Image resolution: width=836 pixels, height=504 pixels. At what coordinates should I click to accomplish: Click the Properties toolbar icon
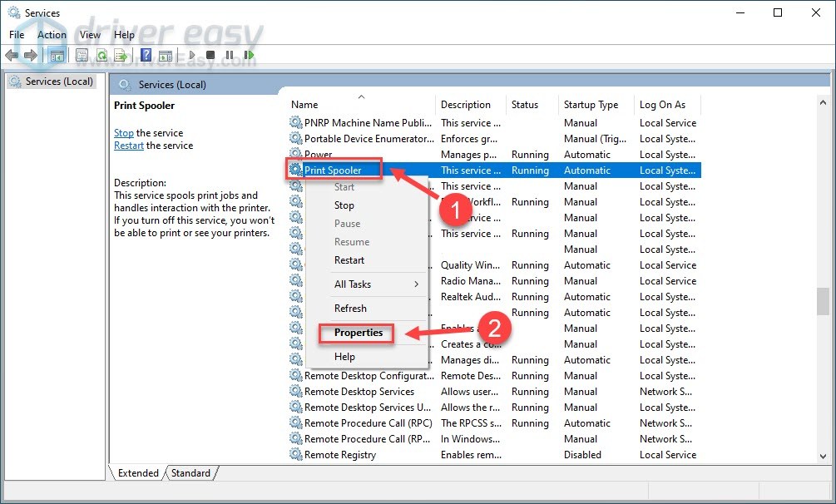[x=82, y=56]
